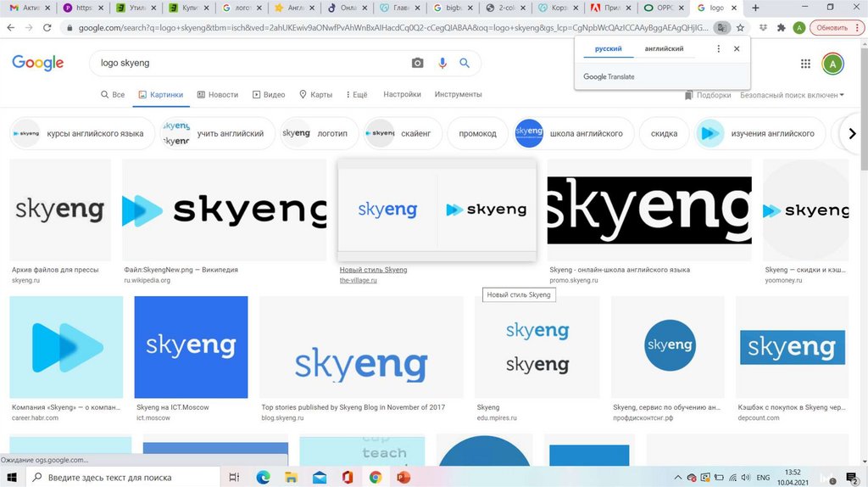The image size is (868, 487).
Task: Open Настройки search settings
Action: click(x=402, y=95)
